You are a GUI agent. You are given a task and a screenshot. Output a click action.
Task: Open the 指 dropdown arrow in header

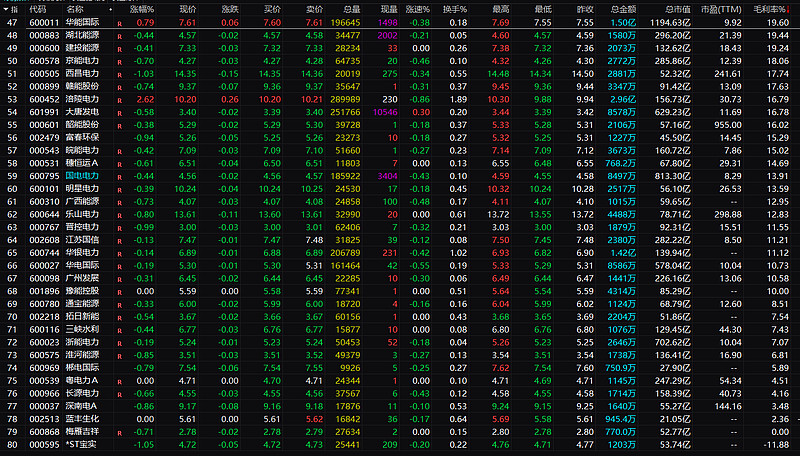click(x=5, y=9)
